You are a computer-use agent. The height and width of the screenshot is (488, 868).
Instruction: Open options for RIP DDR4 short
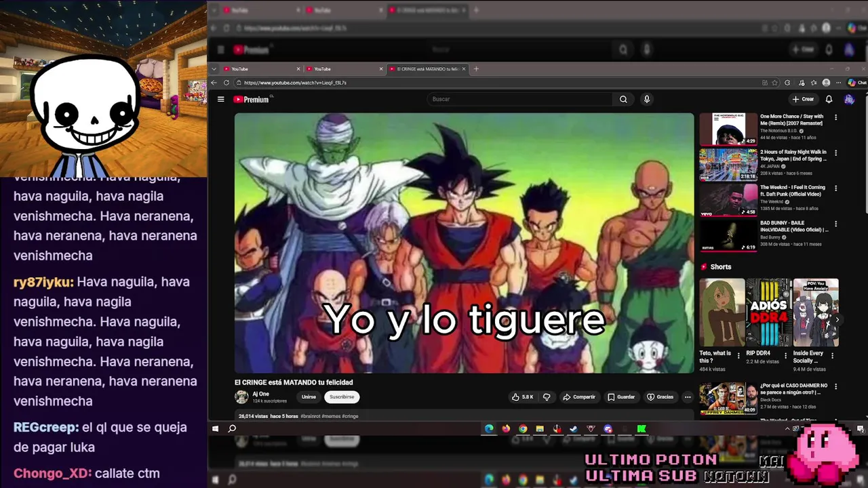click(786, 354)
